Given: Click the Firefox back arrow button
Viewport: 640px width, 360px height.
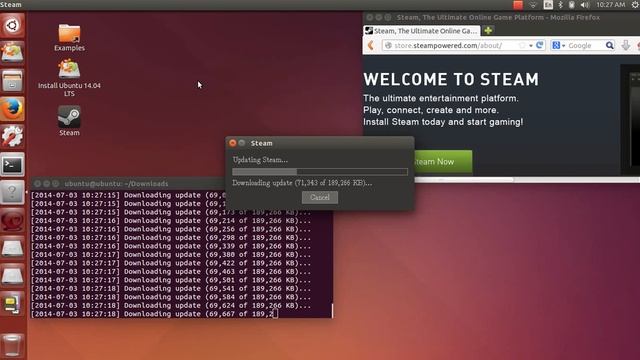Looking at the screenshot, I should coord(371,45).
